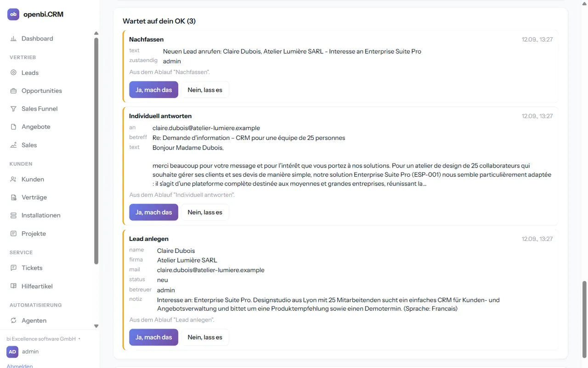The image size is (588, 368).
Task: Click the Leads target icon
Action: pyautogui.click(x=13, y=72)
